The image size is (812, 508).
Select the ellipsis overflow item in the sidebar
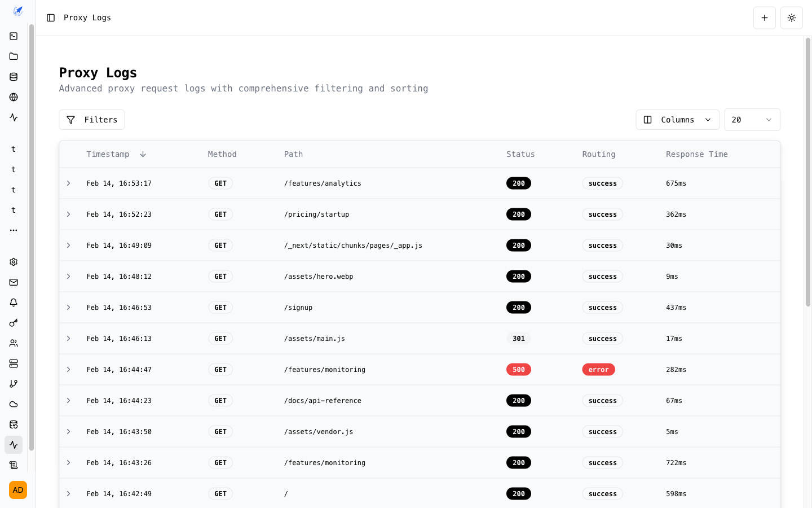[x=14, y=230]
